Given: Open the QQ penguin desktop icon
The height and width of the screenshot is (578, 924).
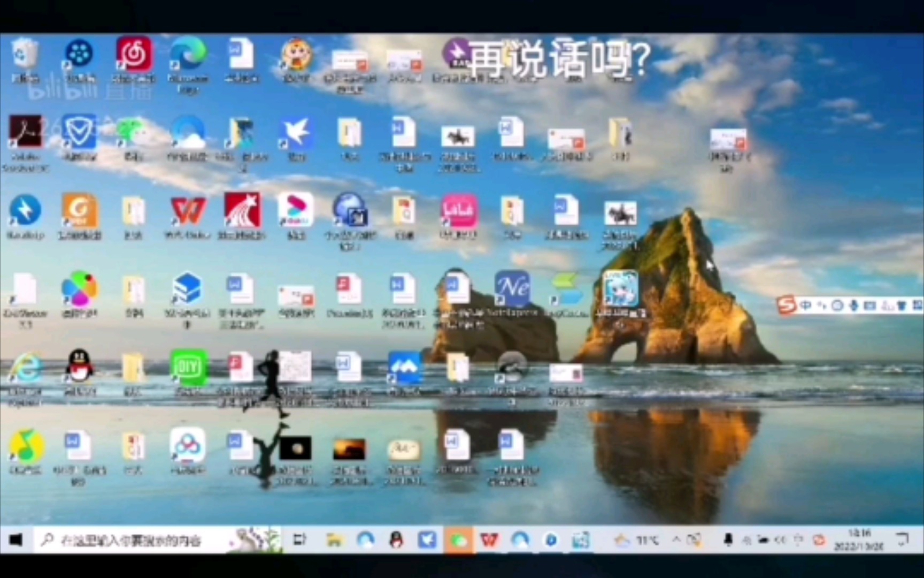Looking at the screenshot, I should (79, 366).
